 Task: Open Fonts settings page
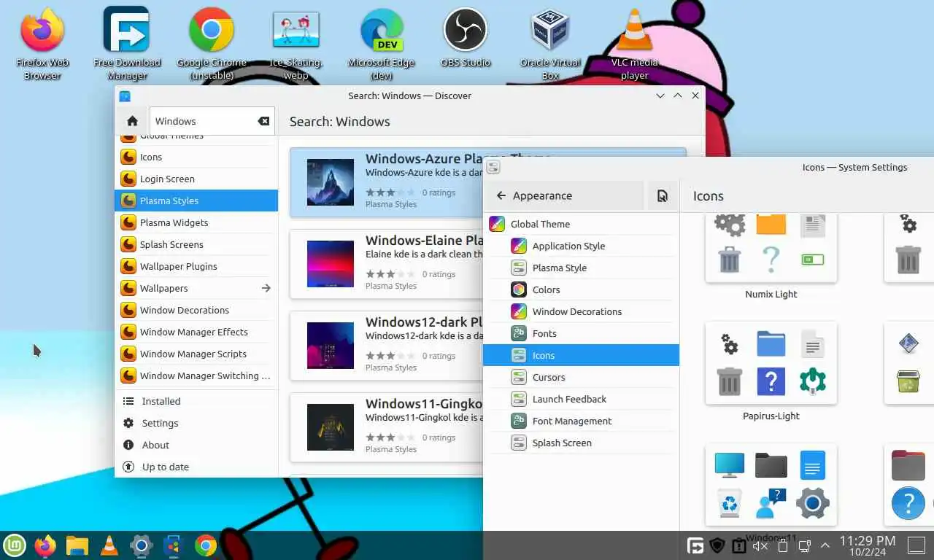tap(581, 333)
